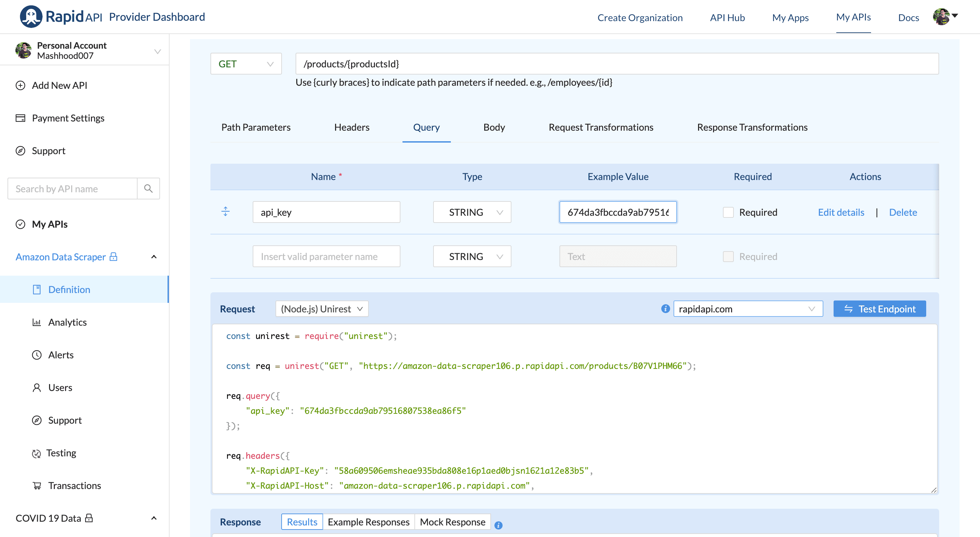980x537 pixels.
Task: Click the reorder handle for api_key row
Action: tap(226, 211)
